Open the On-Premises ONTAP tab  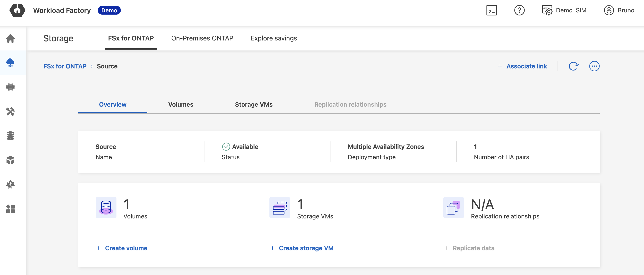(x=202, y=38)
